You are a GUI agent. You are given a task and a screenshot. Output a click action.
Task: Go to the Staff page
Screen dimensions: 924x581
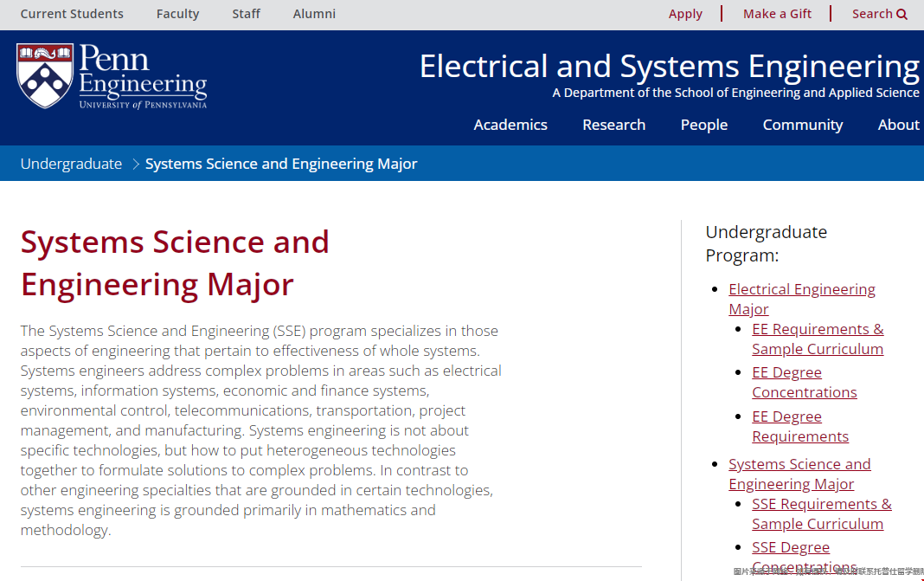click(246, 14)
